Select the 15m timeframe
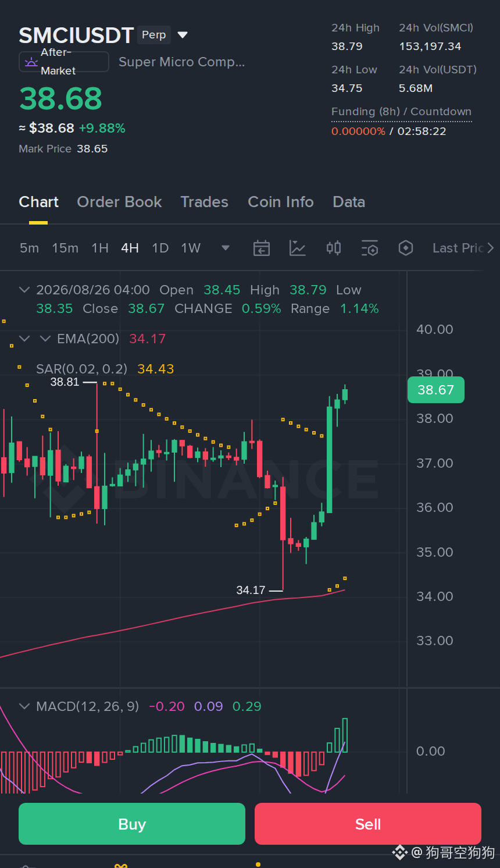Image resolution: width=500 pixels, height=868 pixels. (65, 248)
